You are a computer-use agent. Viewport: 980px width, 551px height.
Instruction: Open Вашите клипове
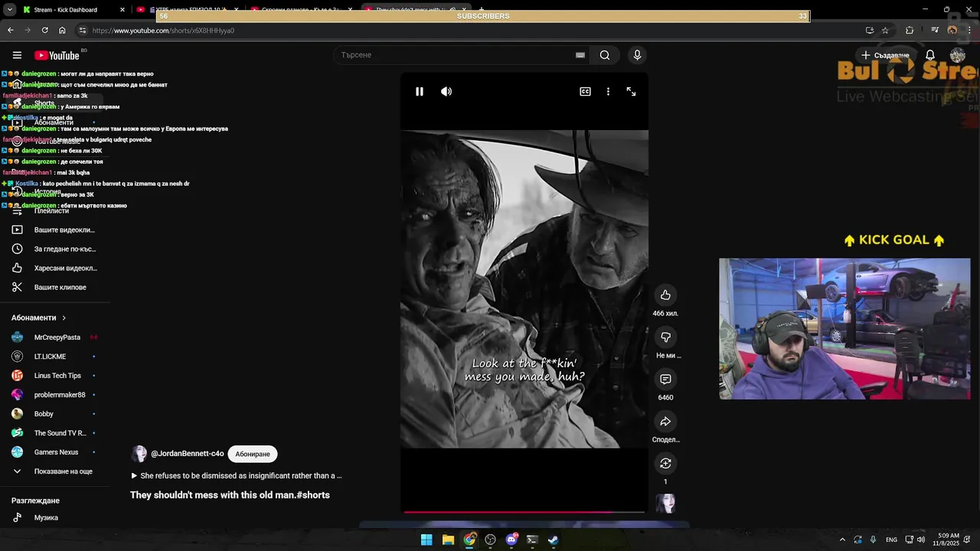coord(55,287)
